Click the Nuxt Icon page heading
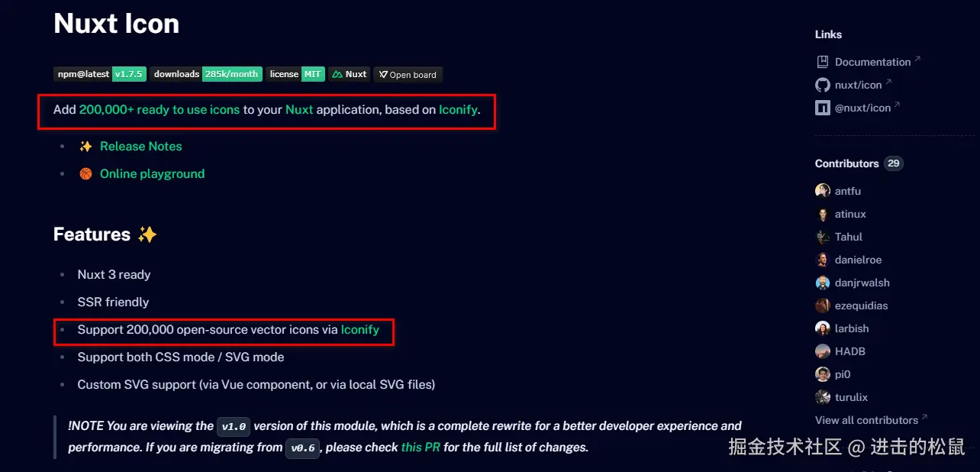Screen dimensions: 980x472 point(117,24)
